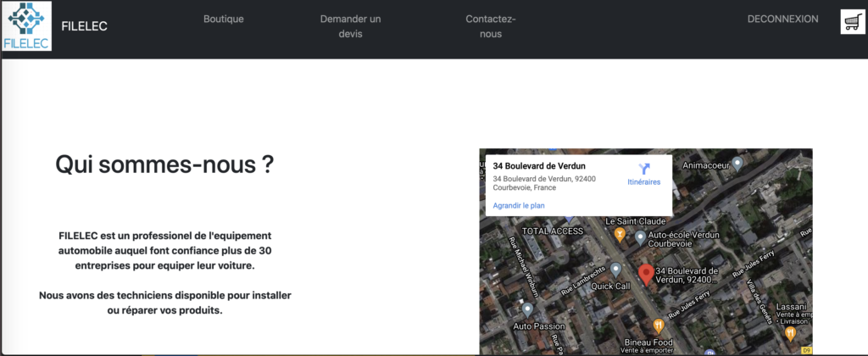Click the Lassani restaurant marker

pos(790,333)
